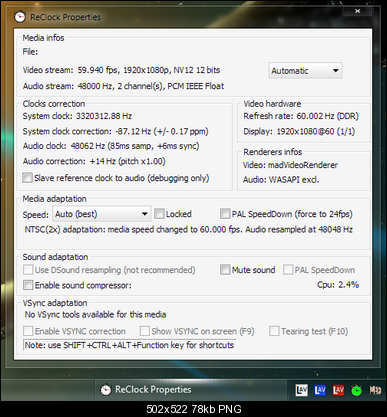387x417 pixels.
Task: Click the stopwatch icon in the taskbar button
Action: point(106,389)
